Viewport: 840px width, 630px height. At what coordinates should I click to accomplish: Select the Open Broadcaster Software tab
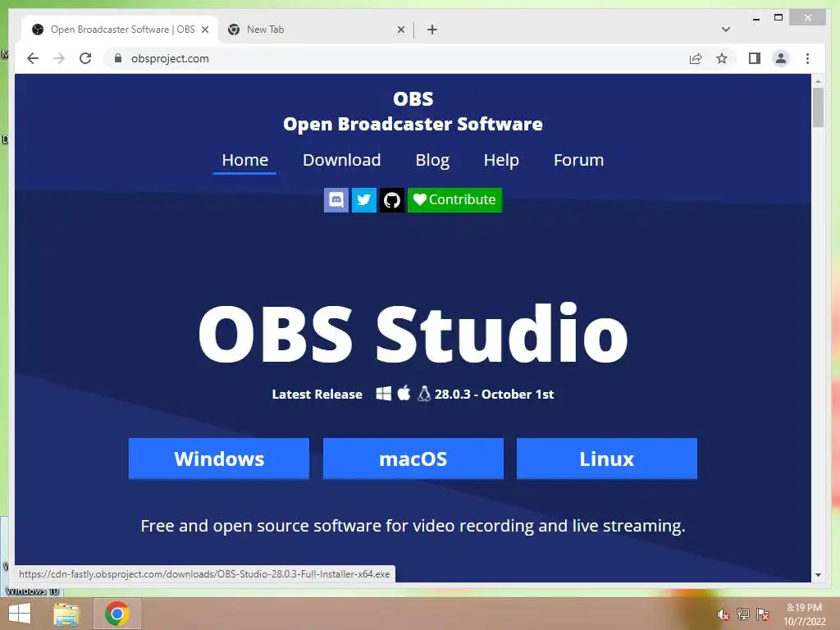click(120, 30)
